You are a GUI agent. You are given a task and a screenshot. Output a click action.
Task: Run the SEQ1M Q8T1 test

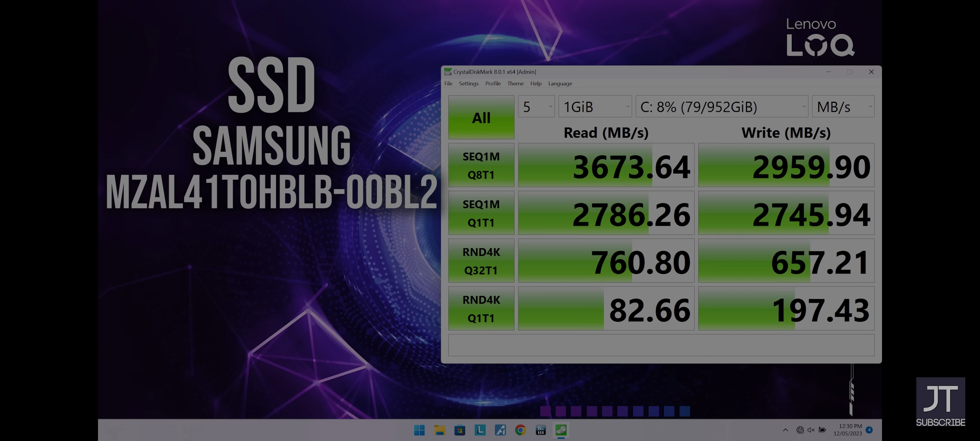pyautogui.click(x=481, y=165)
